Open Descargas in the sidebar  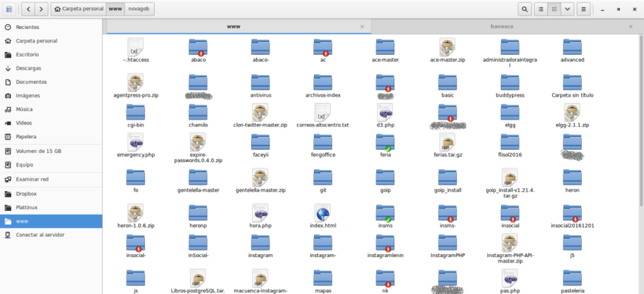(51, 68)
